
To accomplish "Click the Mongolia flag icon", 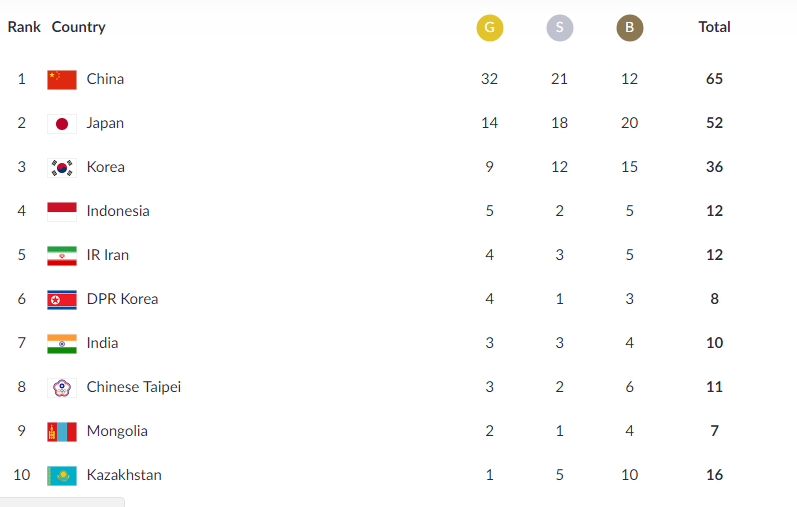I will point(61,431).
